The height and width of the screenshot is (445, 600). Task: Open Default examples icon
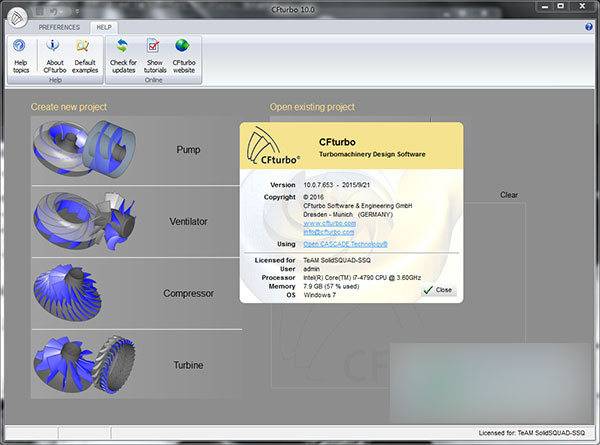point(85,56)
